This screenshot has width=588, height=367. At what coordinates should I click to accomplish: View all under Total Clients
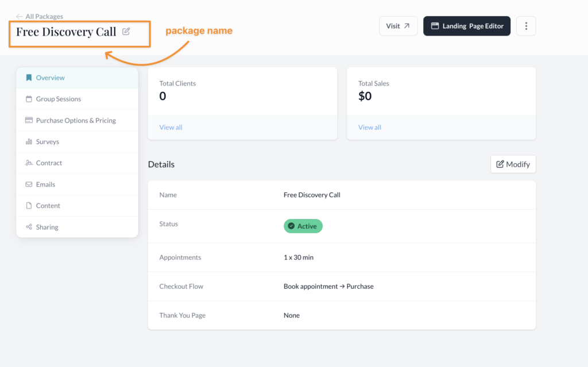pyautogui.click(x=171, y=128)
